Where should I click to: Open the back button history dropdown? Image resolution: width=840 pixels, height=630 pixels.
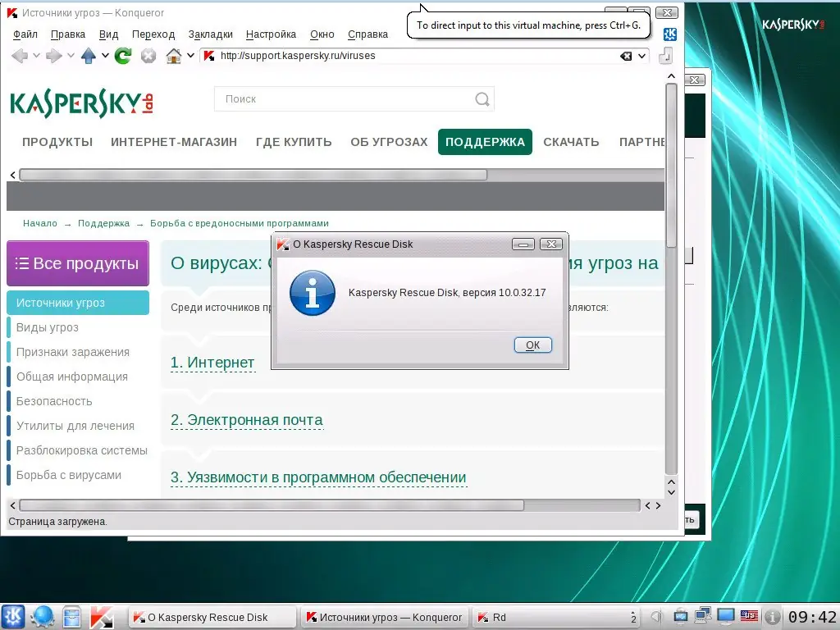tap(34, 56)
